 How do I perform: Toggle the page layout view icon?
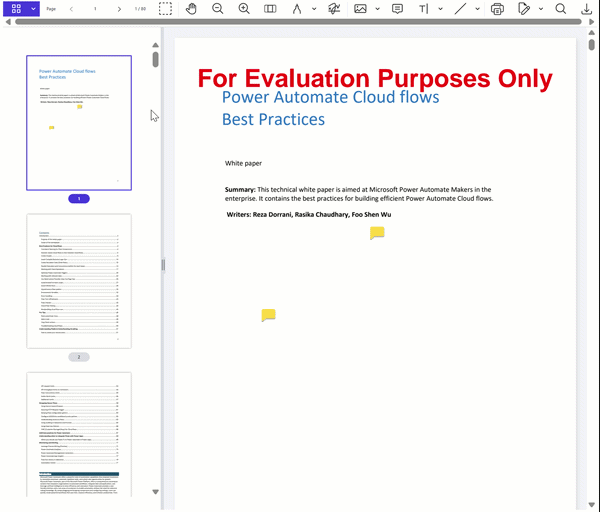(270, 8)
